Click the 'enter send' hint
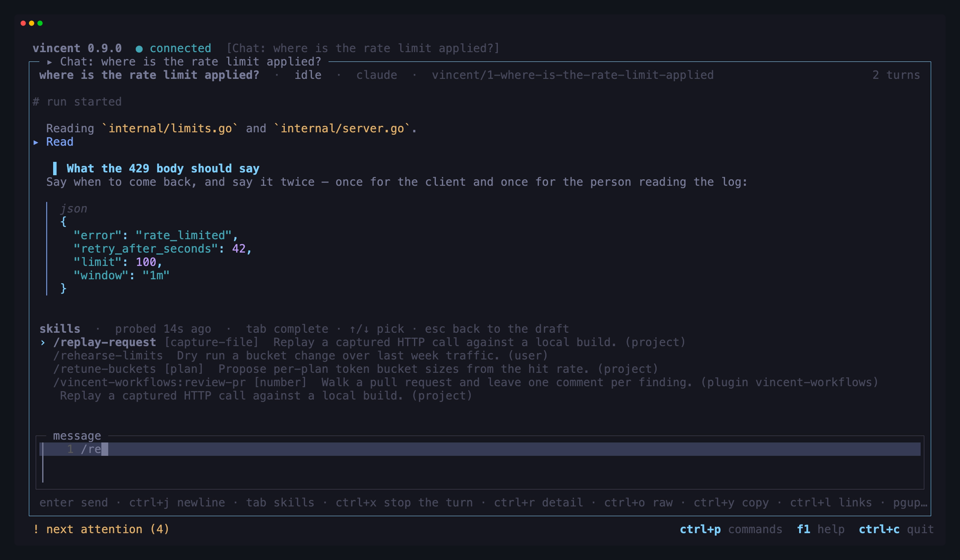The image size is (960, 560). (74, 502)
